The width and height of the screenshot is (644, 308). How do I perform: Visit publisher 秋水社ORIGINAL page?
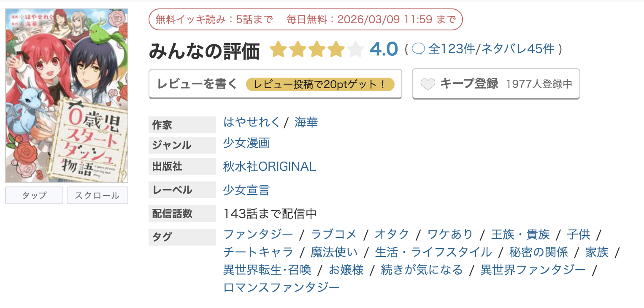pos(269,167)
